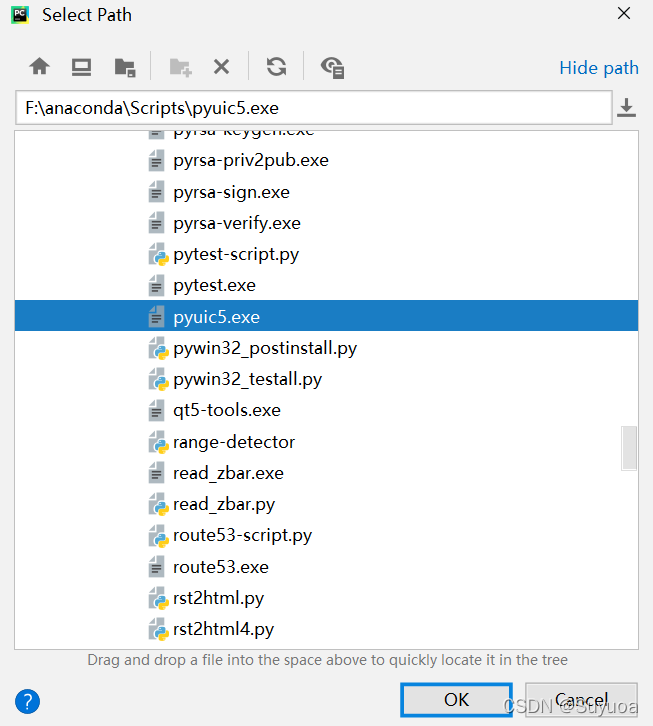Cancel the Select Path dialog

tap(581, 700)
